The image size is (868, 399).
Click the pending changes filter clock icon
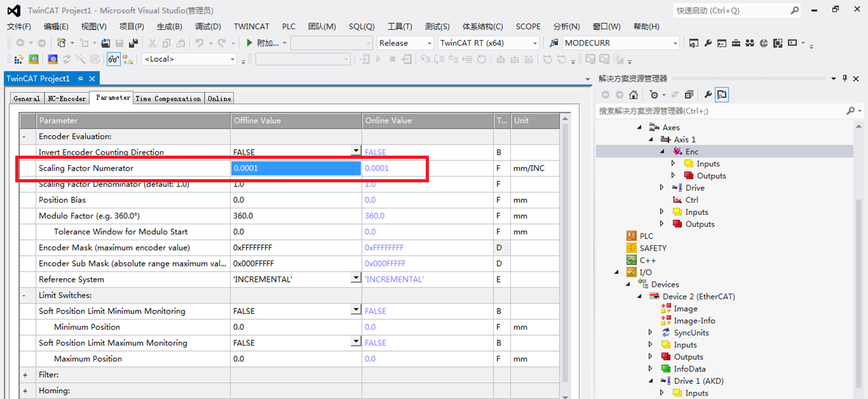[653, 95]
